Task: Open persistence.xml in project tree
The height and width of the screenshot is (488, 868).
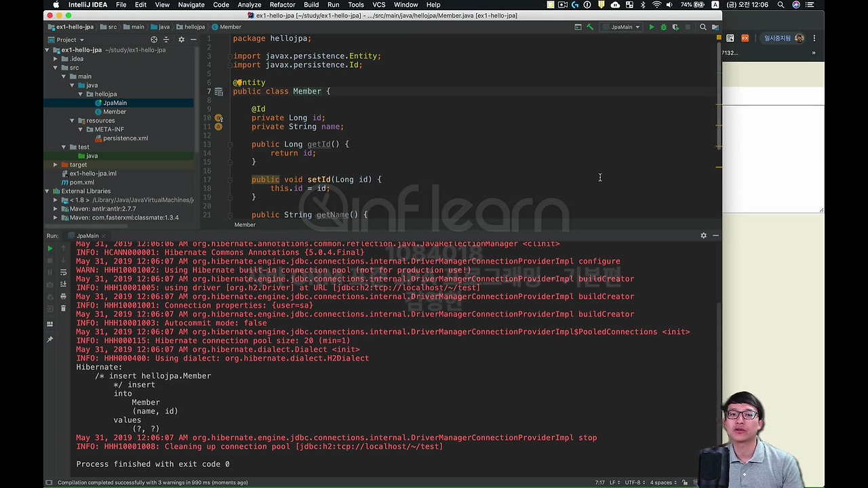Action: pos(125,138)
